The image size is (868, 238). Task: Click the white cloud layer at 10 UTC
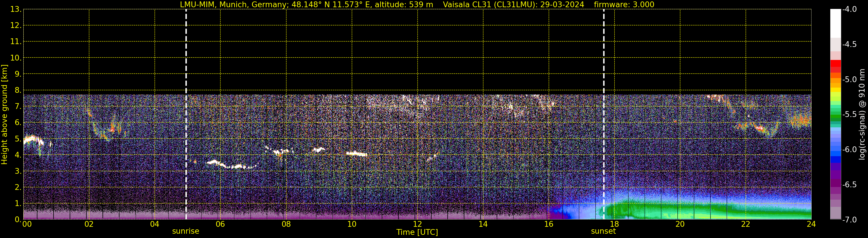tap(356, 154)
